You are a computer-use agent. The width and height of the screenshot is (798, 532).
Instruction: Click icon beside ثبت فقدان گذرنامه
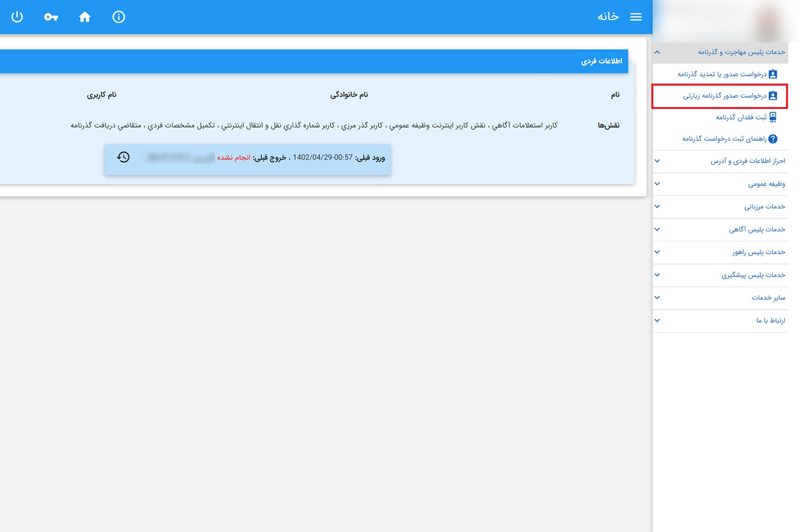coord(773,117)
